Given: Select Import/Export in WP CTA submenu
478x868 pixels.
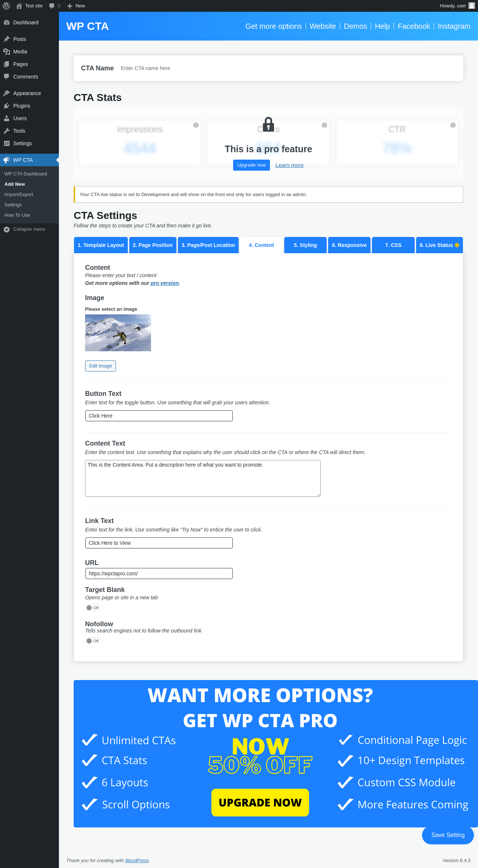Looking at the screenshot, I should point(19,195).
